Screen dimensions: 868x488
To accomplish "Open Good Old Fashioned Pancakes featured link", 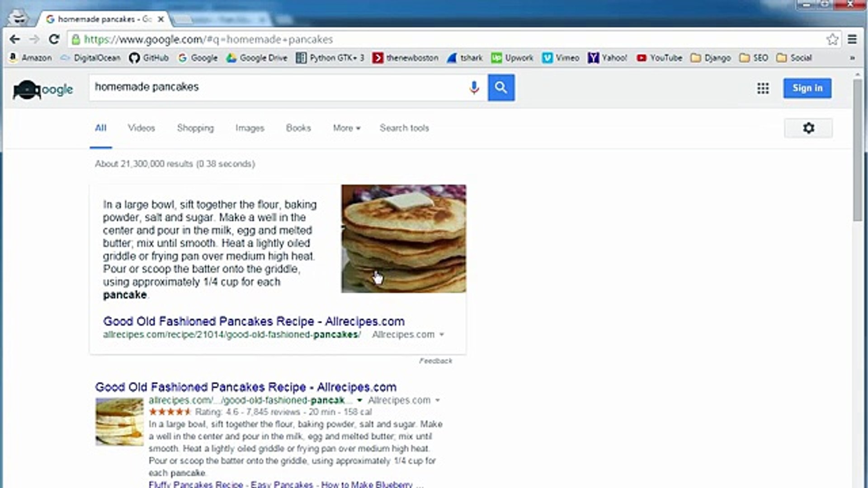I will [254, 321].
